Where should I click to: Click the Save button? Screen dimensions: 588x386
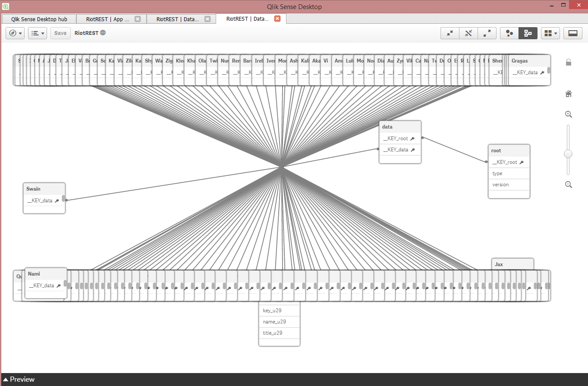pyautogui.click(x=60, y=33)
